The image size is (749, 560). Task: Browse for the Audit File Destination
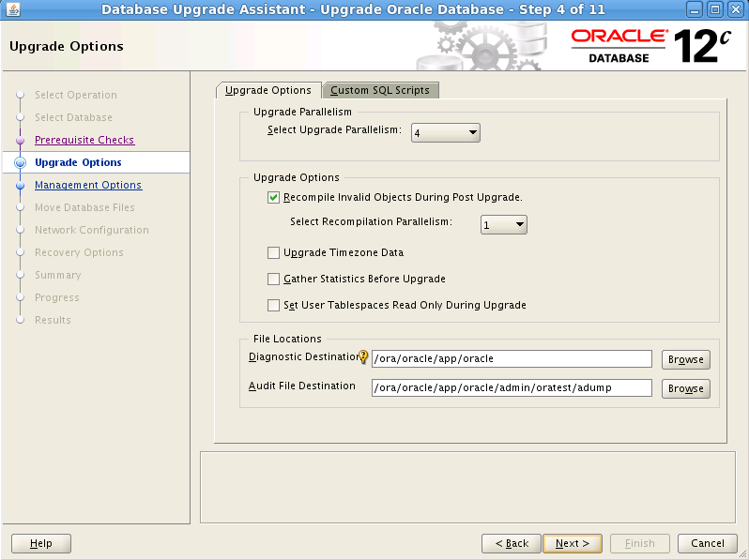pos(686,388)
